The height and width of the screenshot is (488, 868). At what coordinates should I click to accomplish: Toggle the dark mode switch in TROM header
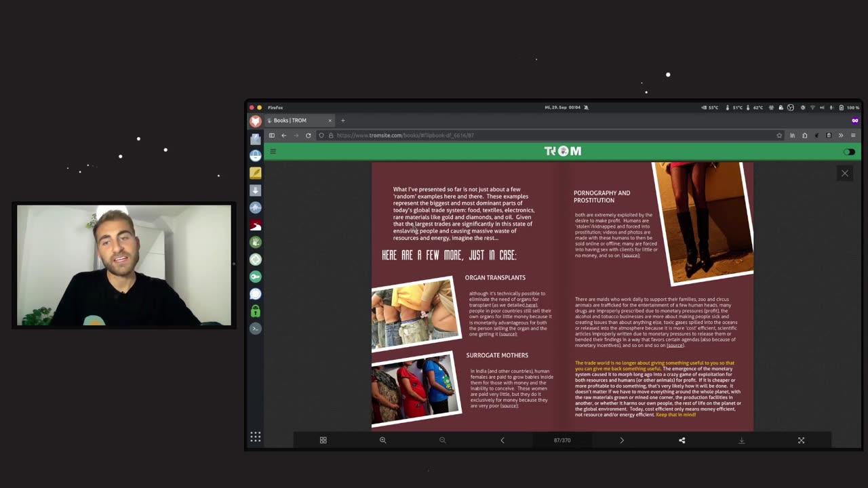click(849, 152)
